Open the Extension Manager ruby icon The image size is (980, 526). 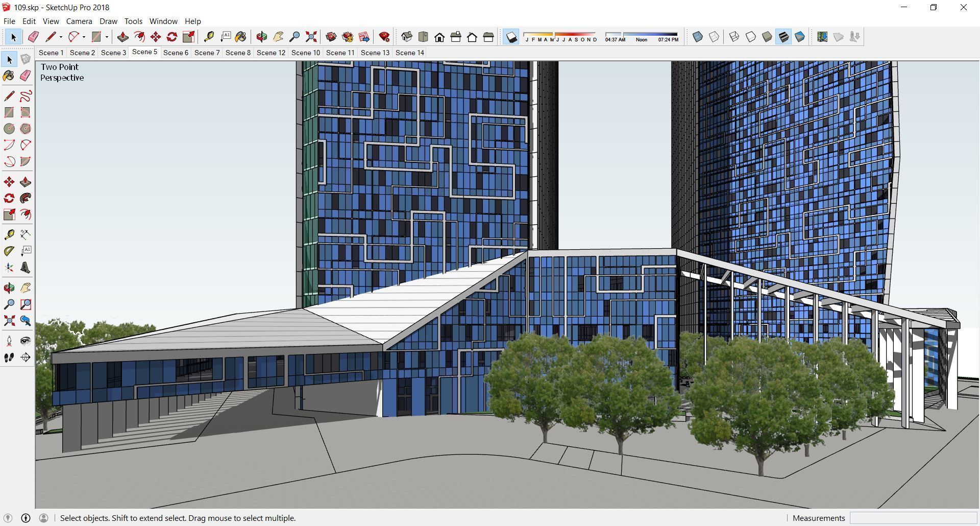pos(384,37)
